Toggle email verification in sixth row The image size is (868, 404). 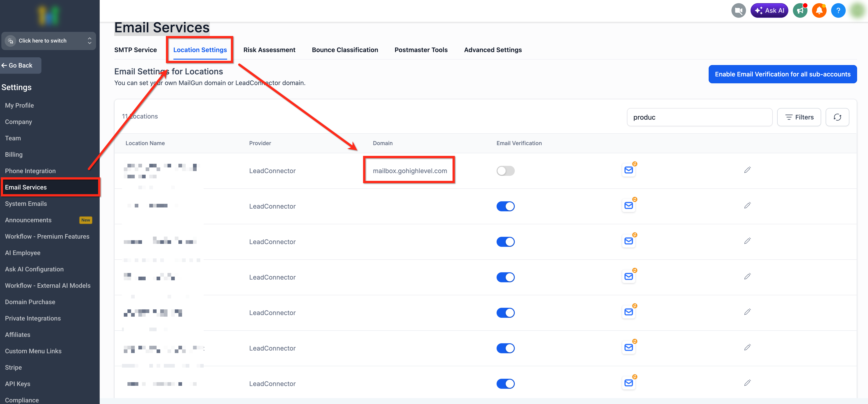click(x=505, y=348)
